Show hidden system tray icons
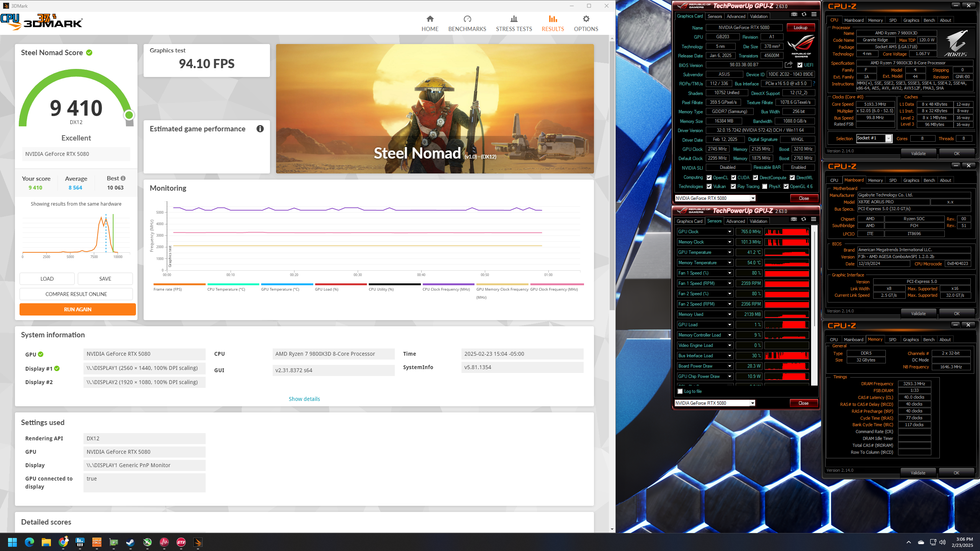980x551 pixels. pyautogui.click(x=908, y=542)
